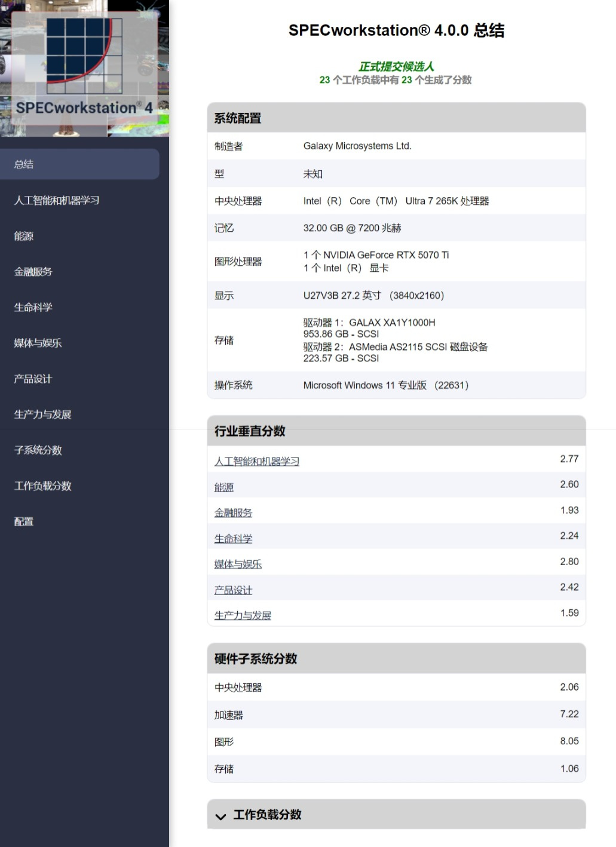The width and height of the screenshot is (616, 847).
Task: Select 工作负载分数 in the sidebar
Action: 42,486
